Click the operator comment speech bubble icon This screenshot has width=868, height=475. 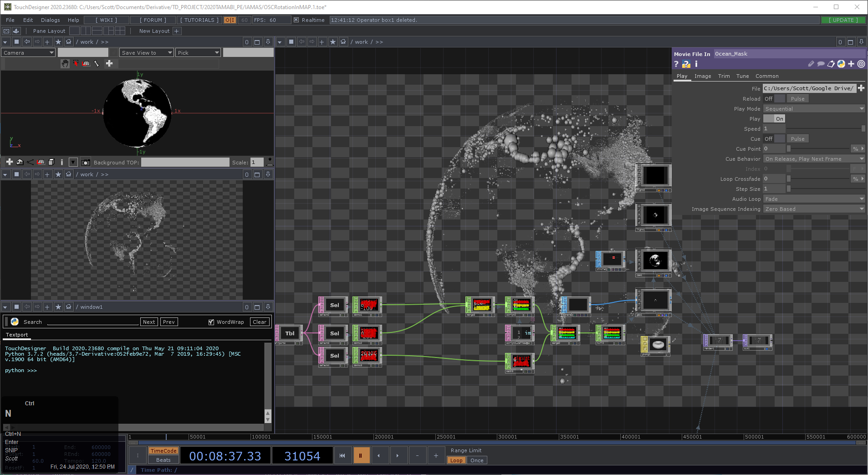[821, 64]
